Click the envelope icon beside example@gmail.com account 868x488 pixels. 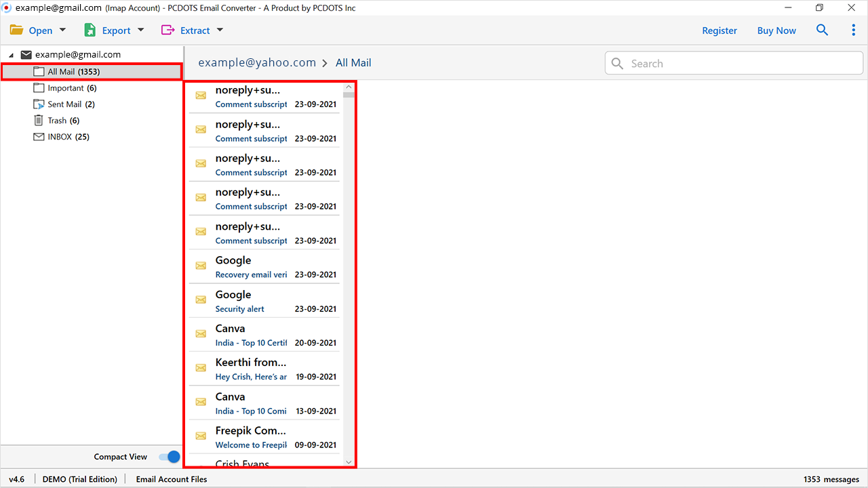pyautogui.click(x=26, y=55)
